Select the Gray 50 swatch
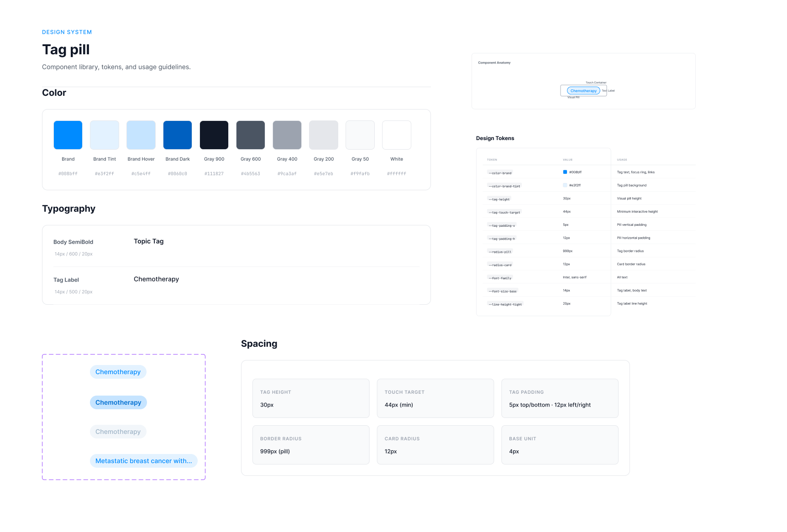Screen dimensions: 787x532 (360, 135)
